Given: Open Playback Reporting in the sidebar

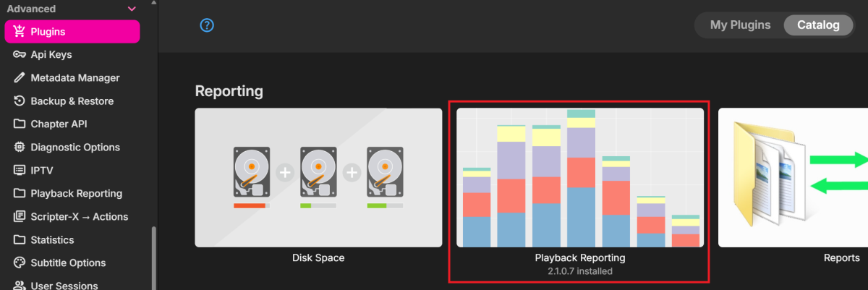Looking at the screenshot, I should click(x=76, y=194).
